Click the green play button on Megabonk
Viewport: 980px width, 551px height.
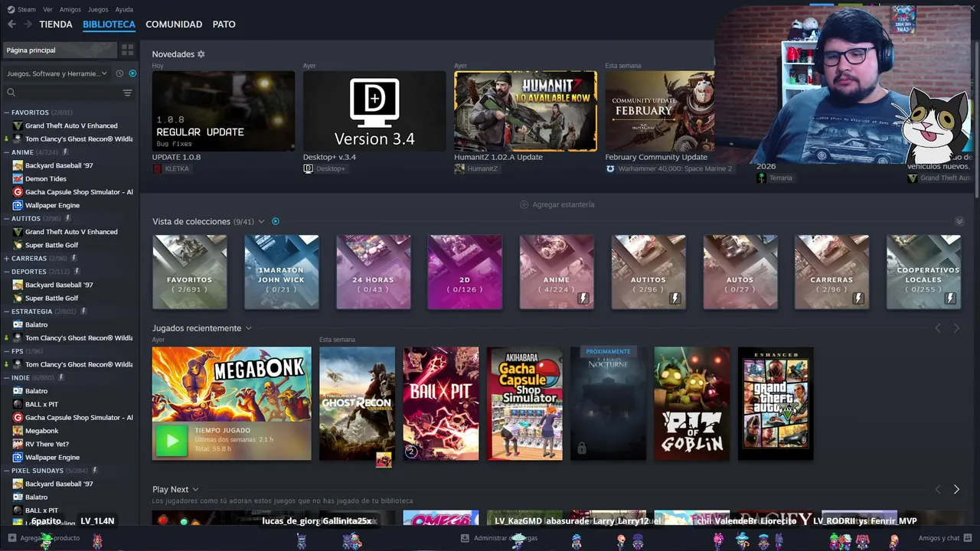coord(171,441)
